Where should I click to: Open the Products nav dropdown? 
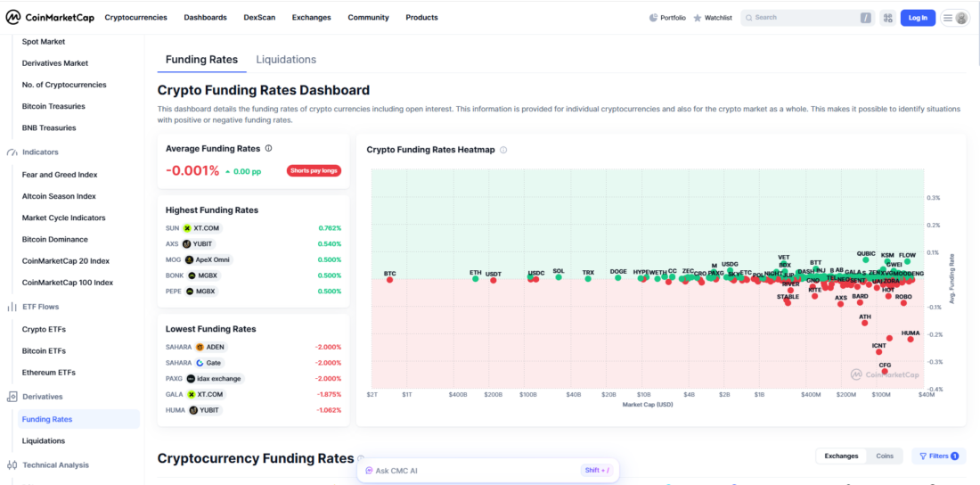(422, 18)
